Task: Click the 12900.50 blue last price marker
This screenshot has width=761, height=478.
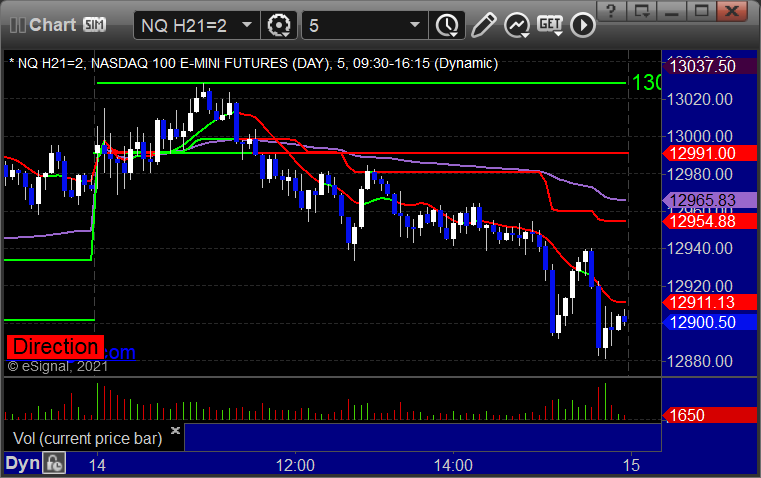Action: (x=709, y=322)
